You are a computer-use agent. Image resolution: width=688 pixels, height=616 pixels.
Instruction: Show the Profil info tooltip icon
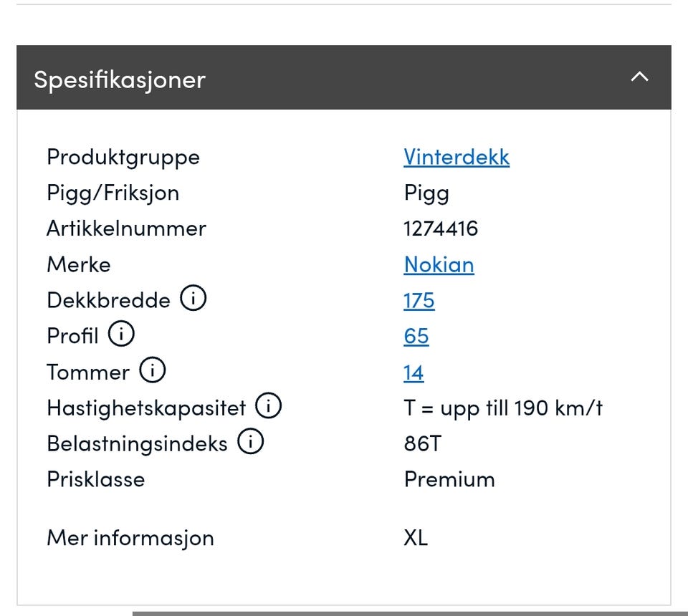point(121,335)
